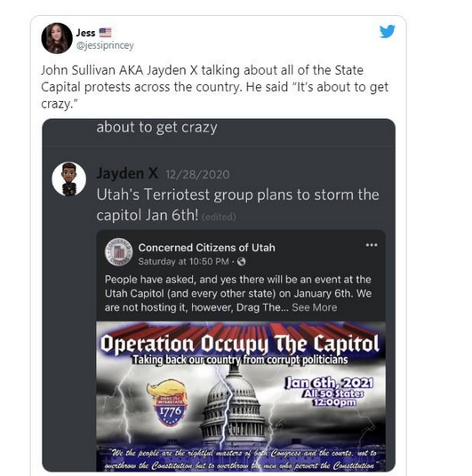Open the Operation Occupy The Capitol image

241,396
